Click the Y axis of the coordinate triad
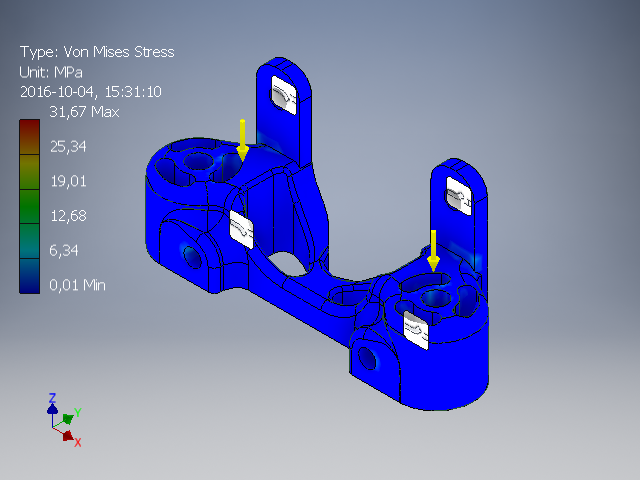 click(69, 417)
